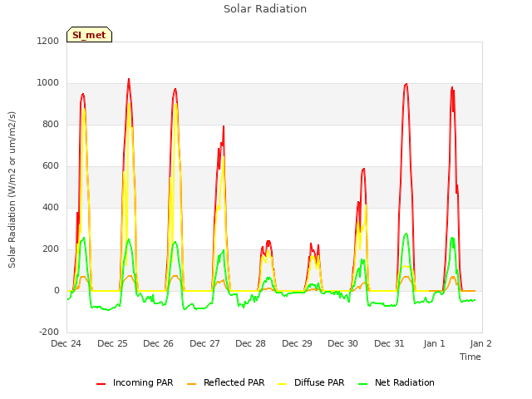Click the Dec 26 x-axis tick
The image size is (532, 399).
[x=159, y=343]
